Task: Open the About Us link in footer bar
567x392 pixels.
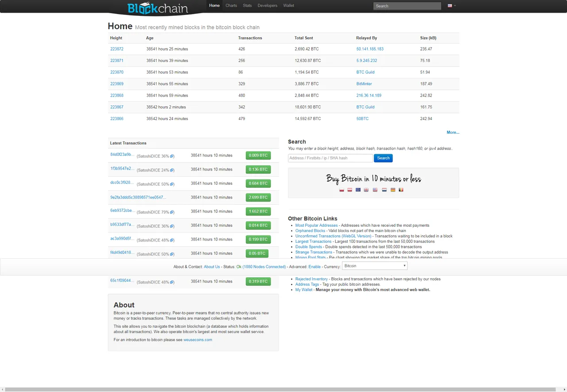Action: 212,267
